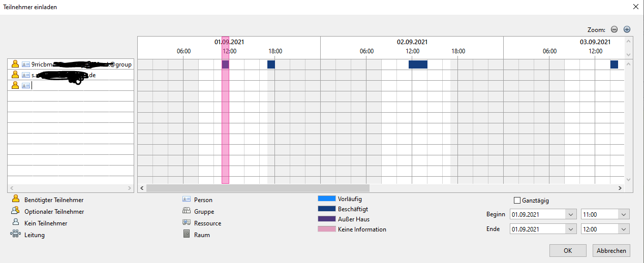Click the Optionaler Teilnehmer legend label

click(x=54, y=212)
